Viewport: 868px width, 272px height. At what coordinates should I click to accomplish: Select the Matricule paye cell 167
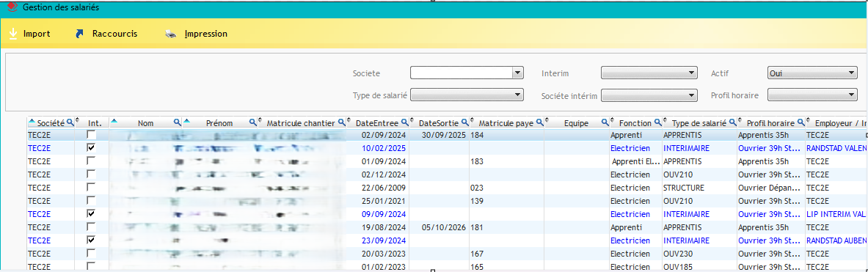click(506, 253)
